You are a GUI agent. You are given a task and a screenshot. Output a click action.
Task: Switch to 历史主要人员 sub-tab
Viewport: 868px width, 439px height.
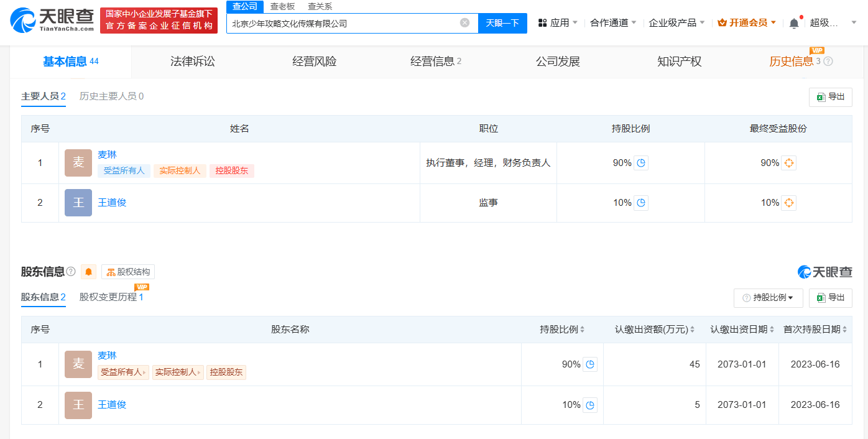click(111, 96)
